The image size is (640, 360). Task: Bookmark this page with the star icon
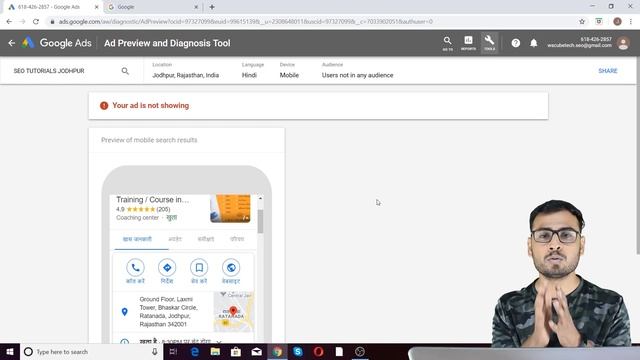tap(582, 22)
